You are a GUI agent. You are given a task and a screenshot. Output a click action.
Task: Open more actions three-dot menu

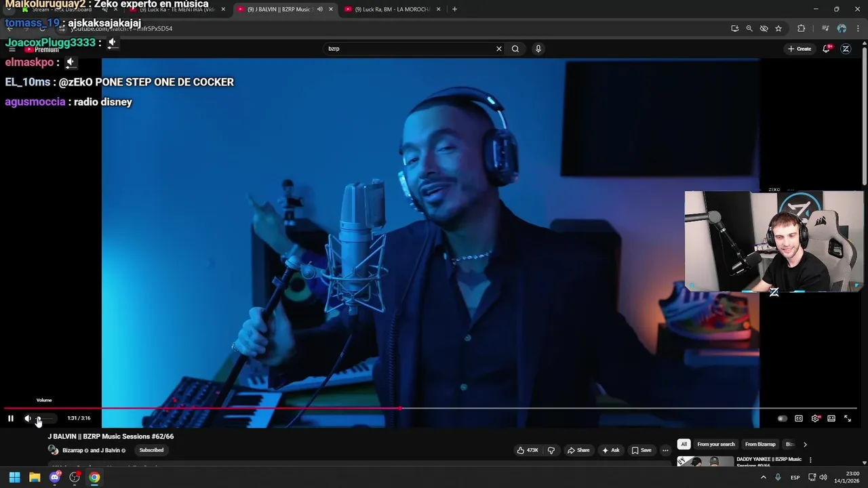pyautogui.click(x=665, y=450)
